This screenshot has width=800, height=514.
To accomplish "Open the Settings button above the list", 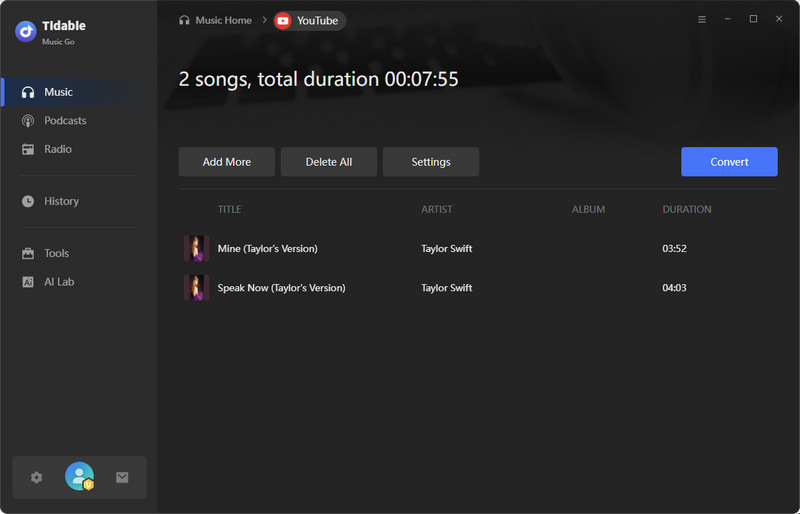I will 431,162.
